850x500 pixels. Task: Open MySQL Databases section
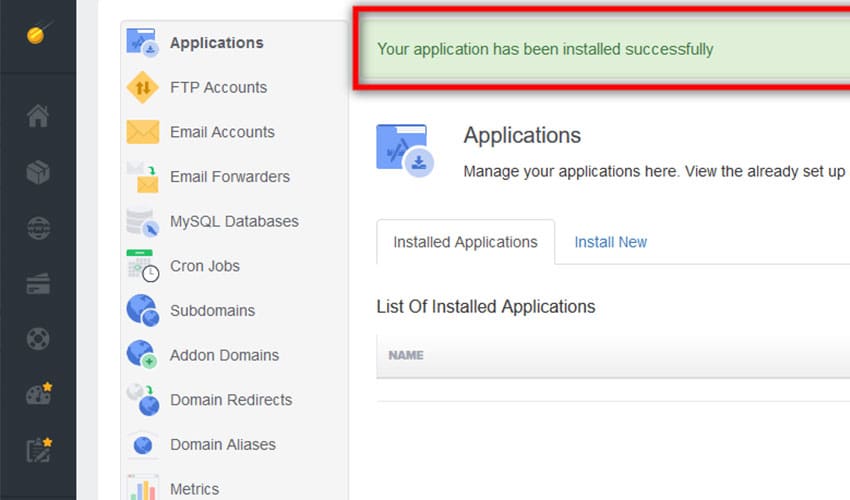(x=234, y=221)
